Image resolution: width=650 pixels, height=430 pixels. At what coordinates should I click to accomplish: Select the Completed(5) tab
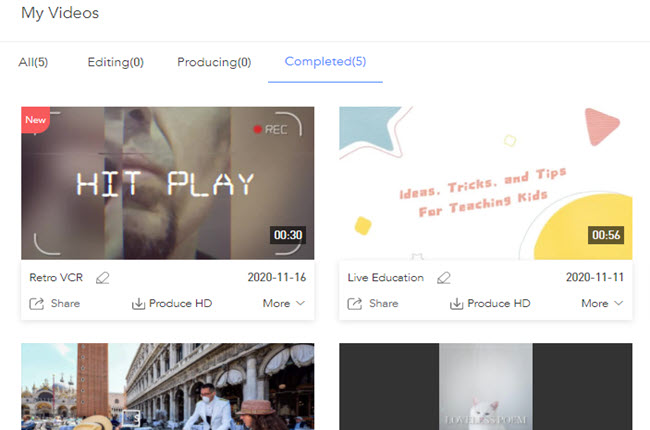pyautogui.click(x=325, y=62)
